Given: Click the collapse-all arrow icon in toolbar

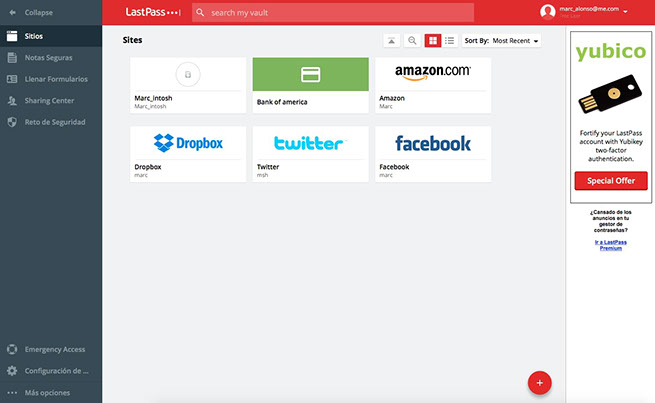Looking at the screenshot, I should [391, 41].
